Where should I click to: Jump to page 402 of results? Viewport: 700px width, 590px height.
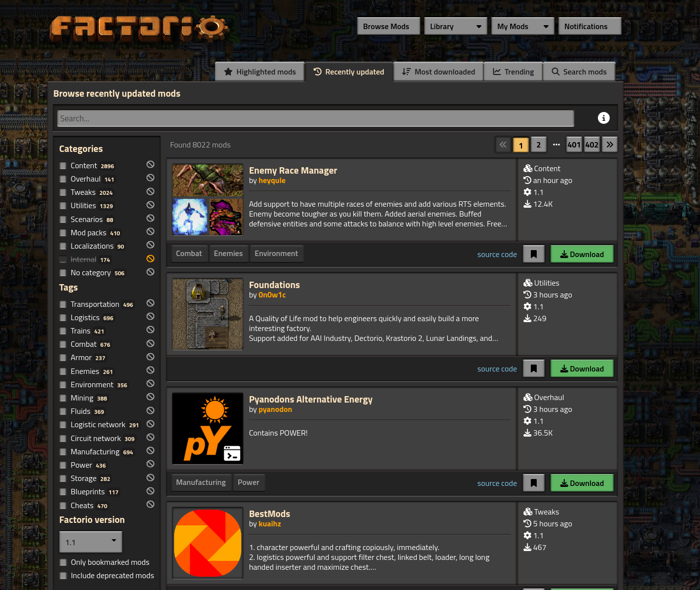(x=592, y=145)
